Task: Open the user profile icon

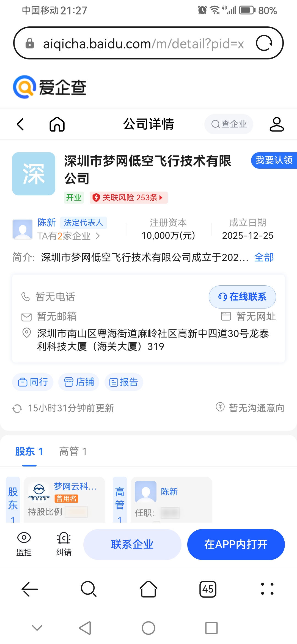Action: [x=276, y=124]
